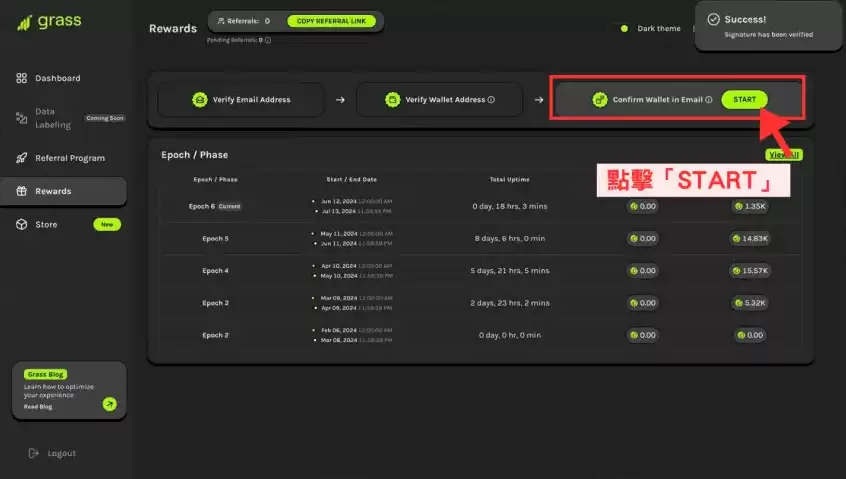The height and width of the screenshot is (479, 846).
Task: Click the Verify Wallet Address wallet icon
Action: (x=393, y=100)
